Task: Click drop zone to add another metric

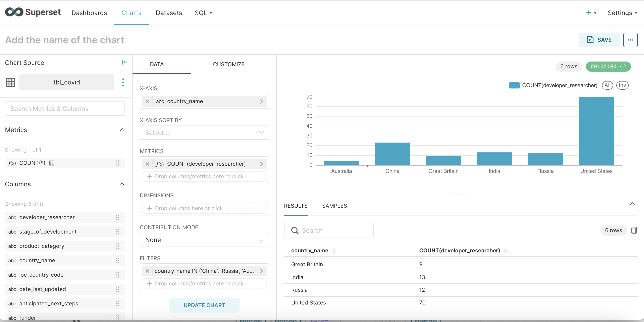Action: [x=204, y=177]
